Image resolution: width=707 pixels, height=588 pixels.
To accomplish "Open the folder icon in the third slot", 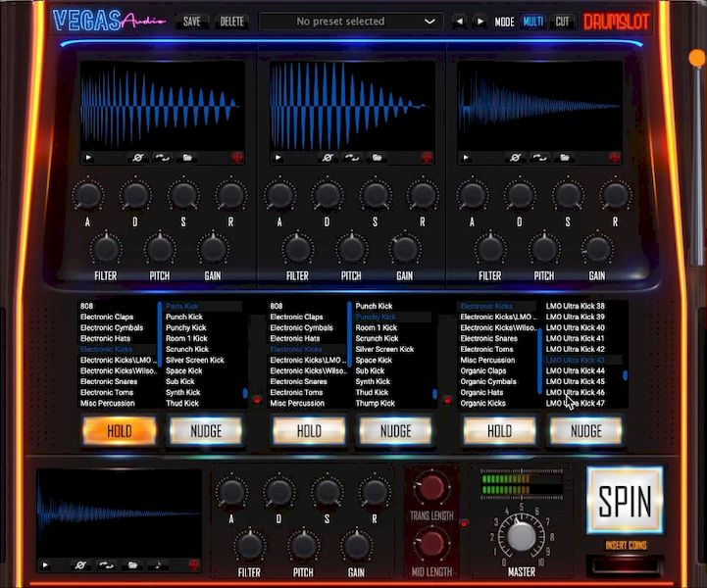I will 566,157.
